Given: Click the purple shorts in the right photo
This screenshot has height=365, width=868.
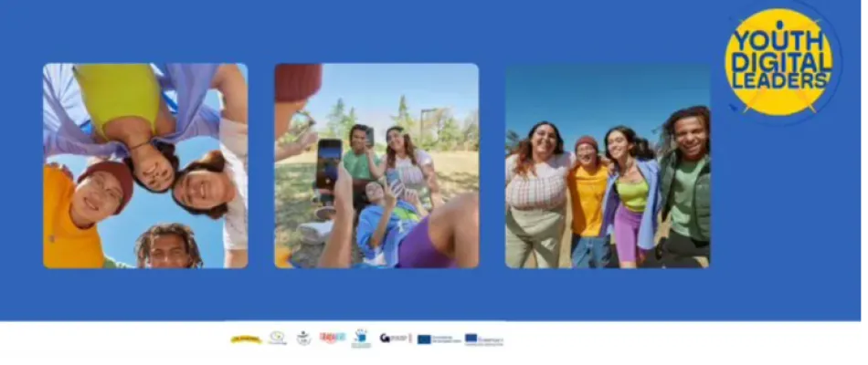Looking at the screenshot, I should 630,233.
